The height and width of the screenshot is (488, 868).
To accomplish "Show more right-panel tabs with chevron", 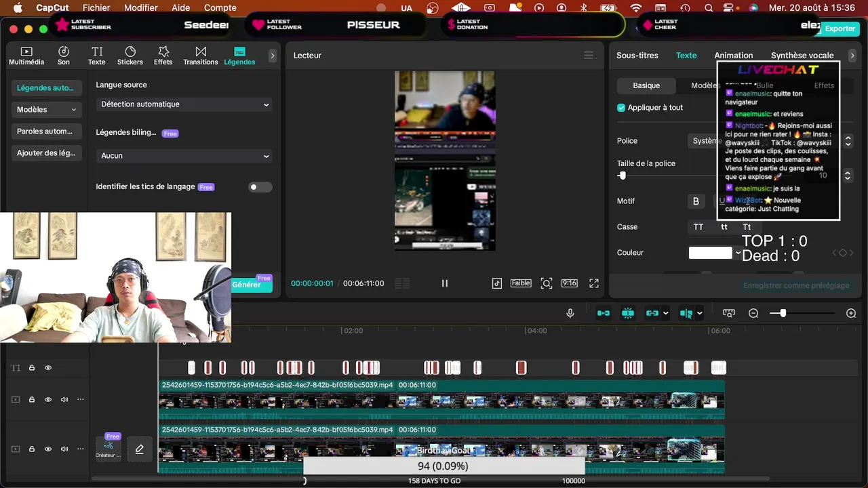I will pyautogui.click(x=852, y=56).
